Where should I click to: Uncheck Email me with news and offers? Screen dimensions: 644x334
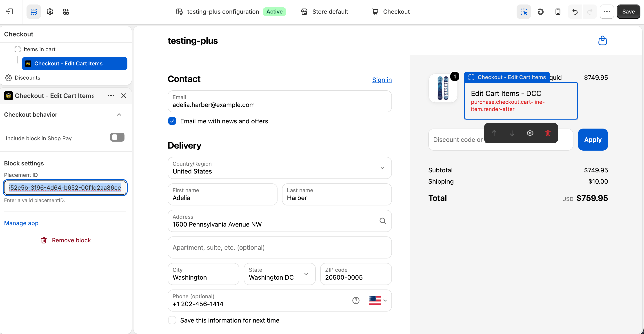[x=172, y=121]
